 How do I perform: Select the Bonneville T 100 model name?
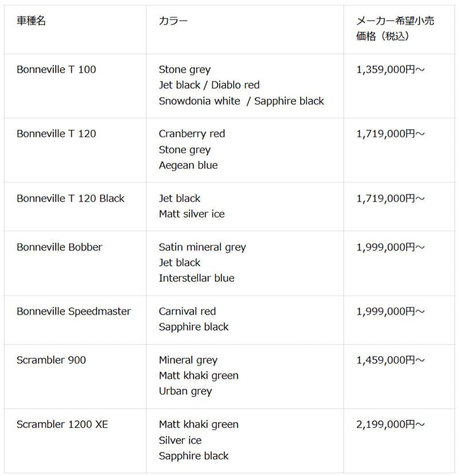tap(56, 69)
